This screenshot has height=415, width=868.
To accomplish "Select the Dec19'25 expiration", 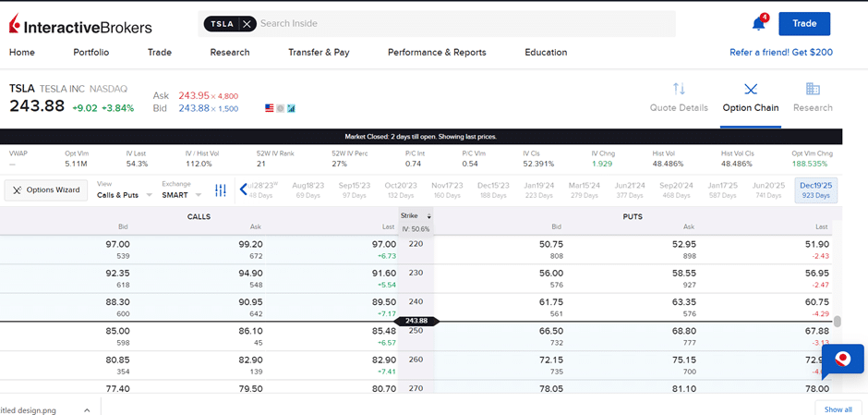I will (x=816, y=190).
